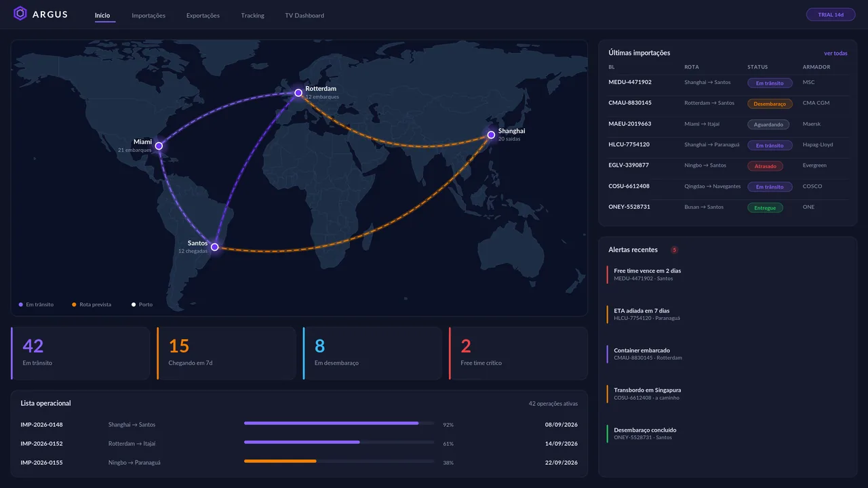Open the ver todas link
868x488 pixels.
[x=835, y=54]
